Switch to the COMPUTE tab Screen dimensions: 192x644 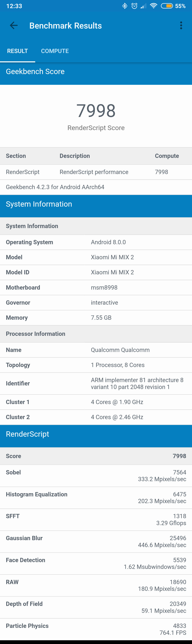(x=55, y=51)
